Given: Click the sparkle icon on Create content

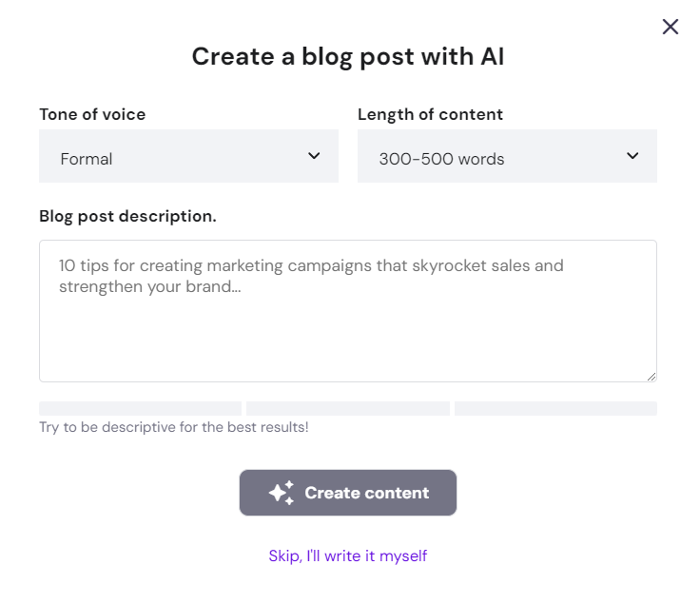Looking at the screenshot, I should [x=281, y=493].
